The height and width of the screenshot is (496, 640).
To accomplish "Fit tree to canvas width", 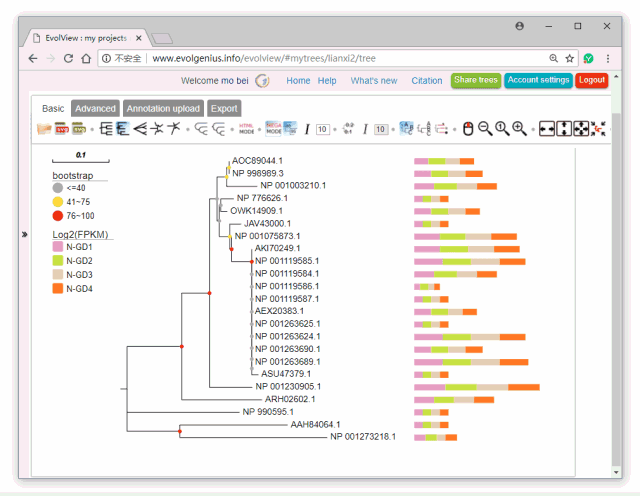I will pos(547,129).
